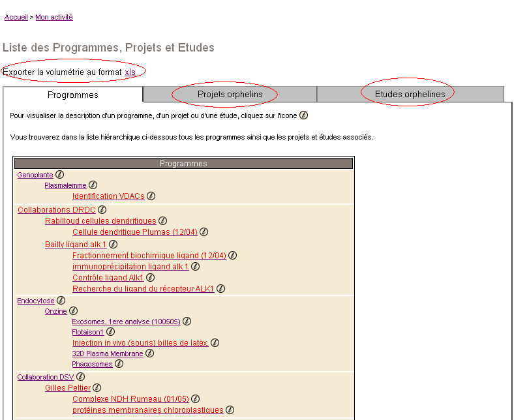Click description icon next to Genoplante
The image size is (514, 420).
[60, 175]
